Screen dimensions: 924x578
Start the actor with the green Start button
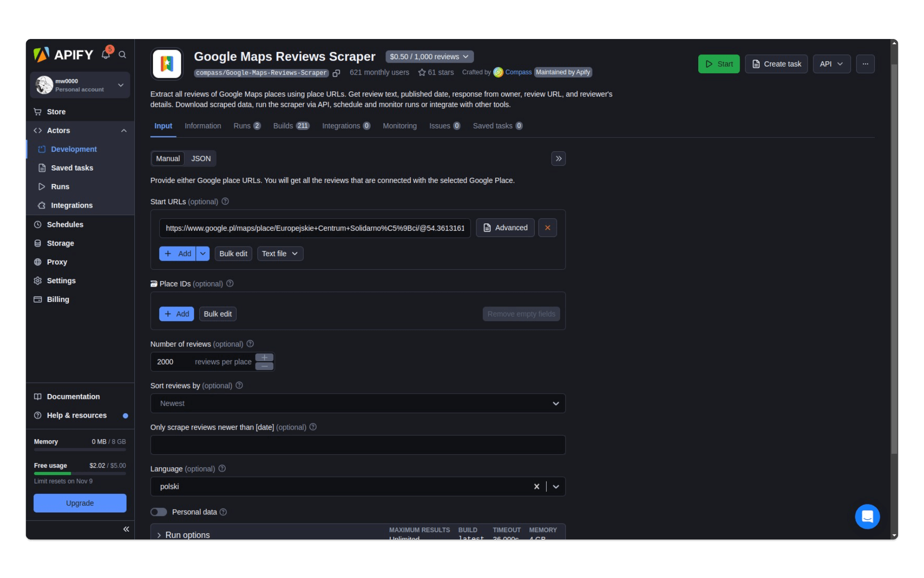[x=719, y=64]
